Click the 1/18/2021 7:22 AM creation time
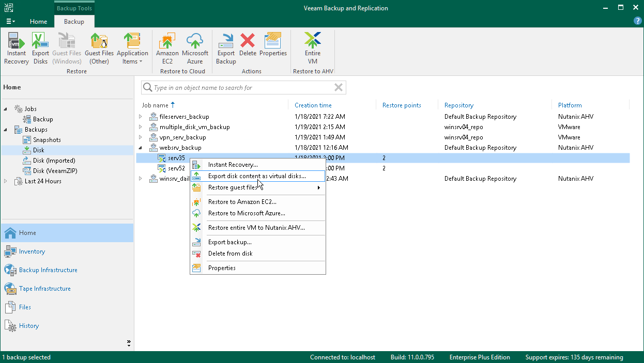Viewport: 644px width, 363px height. click(320, 117)
